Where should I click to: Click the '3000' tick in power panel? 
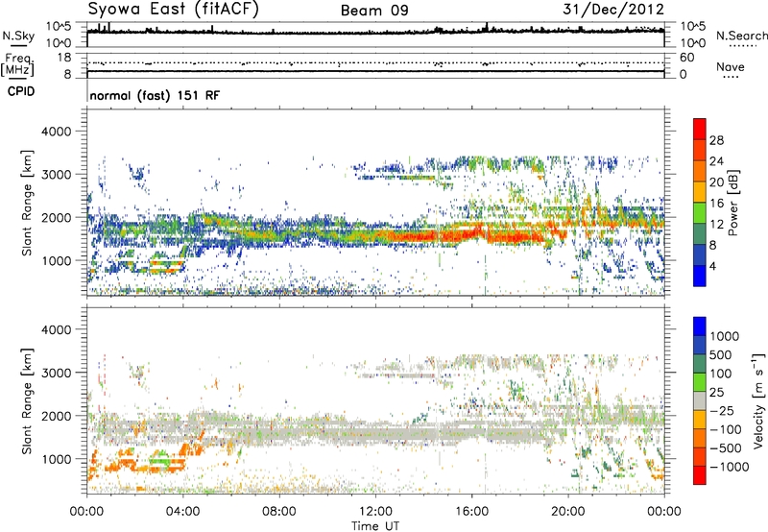[56, 175]
